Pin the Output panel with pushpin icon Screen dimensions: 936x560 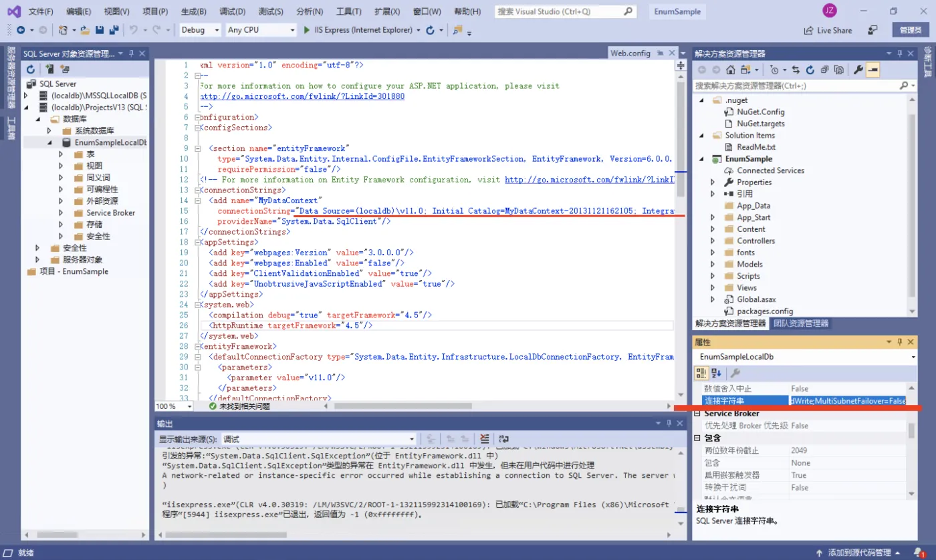(668, 424)
